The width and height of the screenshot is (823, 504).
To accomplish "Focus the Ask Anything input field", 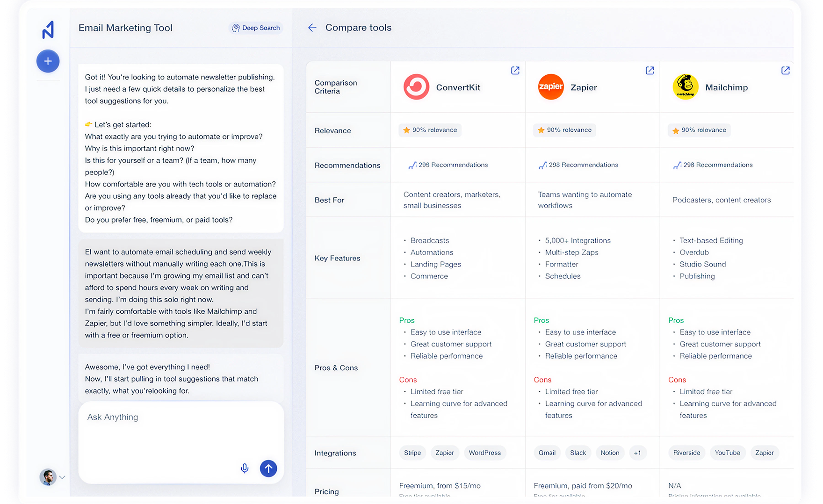I will tap(181, 442).
